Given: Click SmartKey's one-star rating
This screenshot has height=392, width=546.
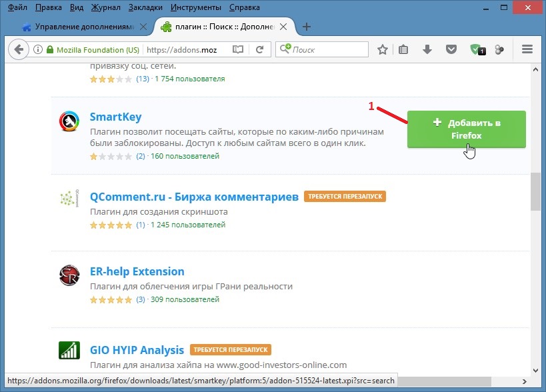Looking at the screenshot, I should pos(111,156).
